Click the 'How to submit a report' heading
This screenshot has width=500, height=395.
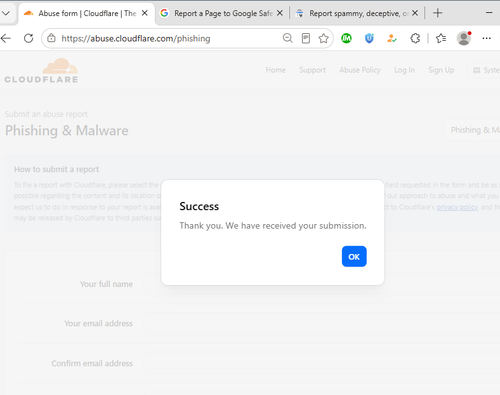(56, 169)
